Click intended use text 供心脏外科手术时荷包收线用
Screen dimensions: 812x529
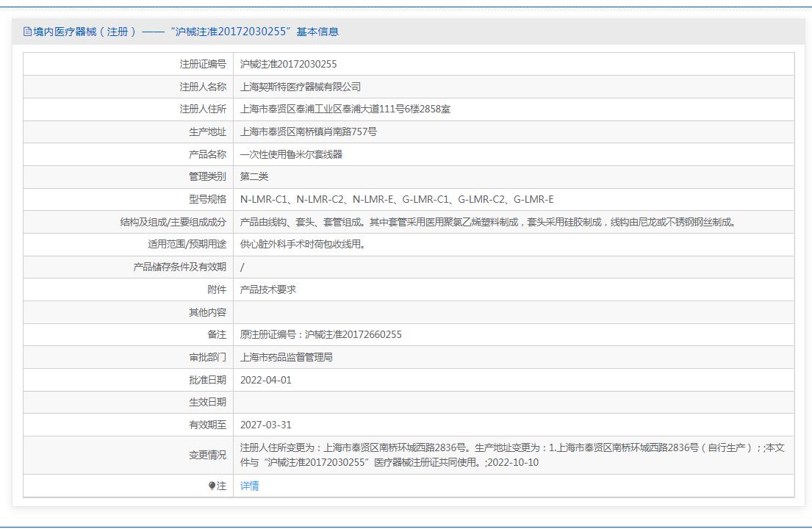[302, 245]
